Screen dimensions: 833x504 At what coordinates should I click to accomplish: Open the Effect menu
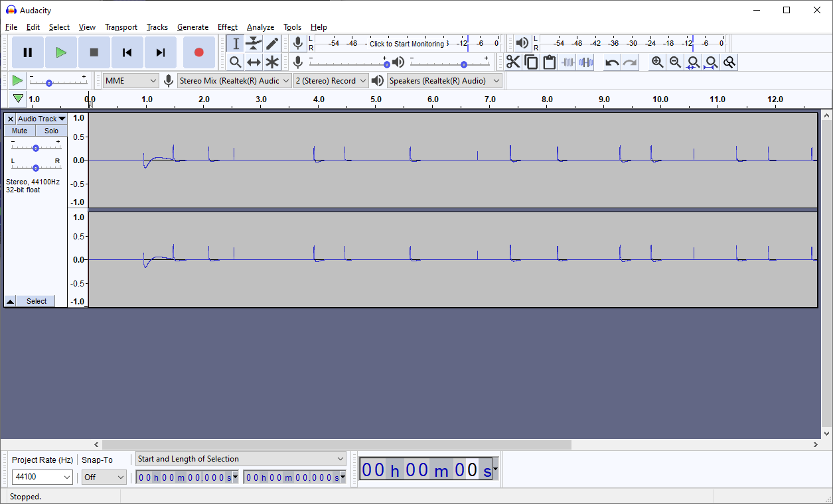228,27
